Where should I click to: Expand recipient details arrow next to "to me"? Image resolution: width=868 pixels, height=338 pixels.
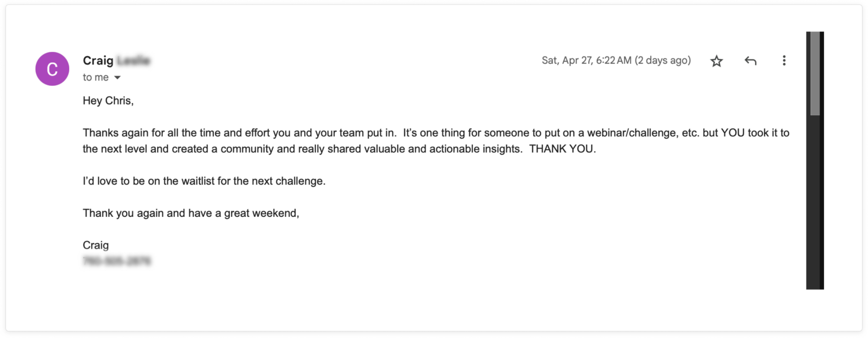point(118,77)
